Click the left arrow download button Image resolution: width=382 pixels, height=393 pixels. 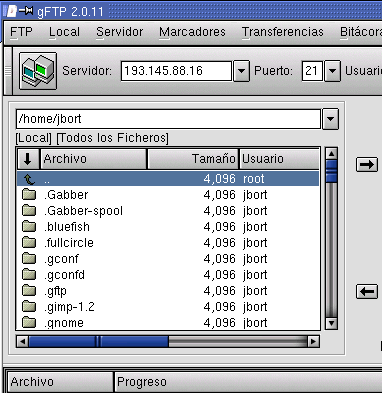(367, 291)
